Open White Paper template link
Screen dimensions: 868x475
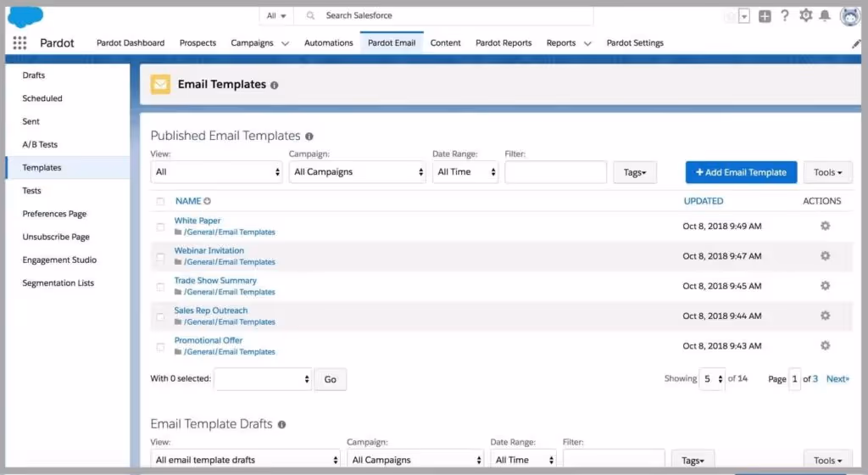point(198,221)
